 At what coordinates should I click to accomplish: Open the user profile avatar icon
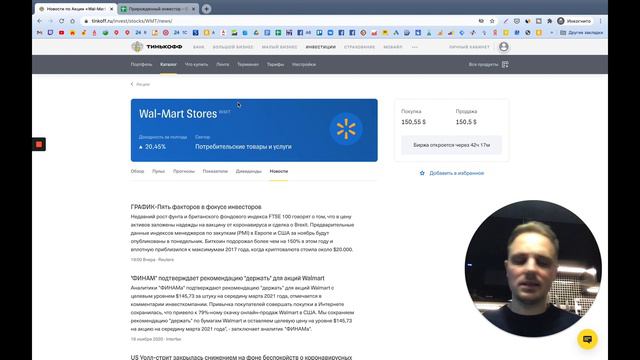coord(504,47)
